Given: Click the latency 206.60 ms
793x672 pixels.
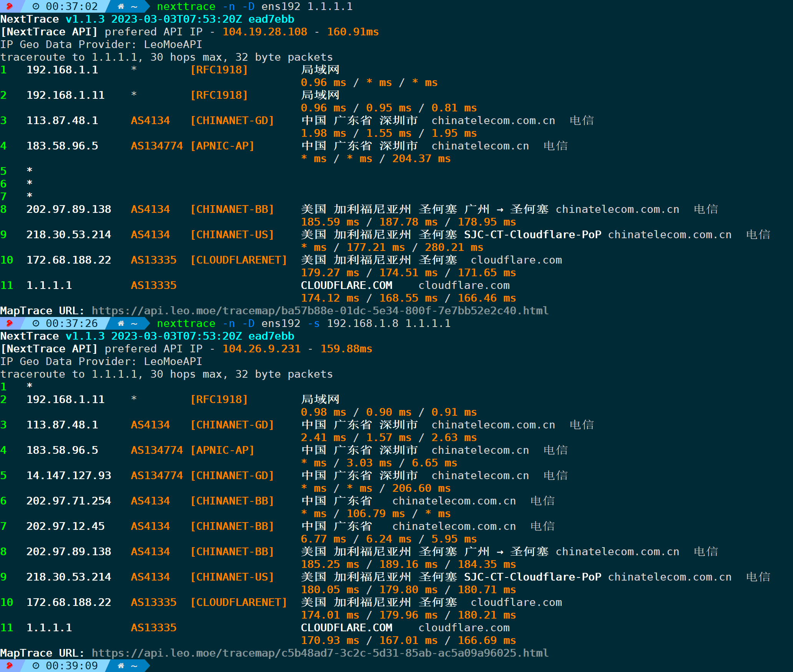Looking at the screenshot, I should [x=421, y=488].
